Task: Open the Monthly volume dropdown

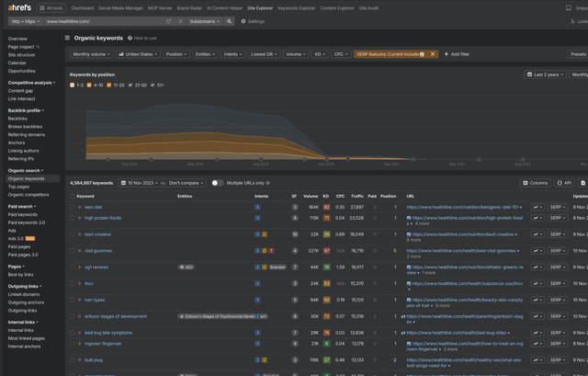Action: pos(91,54)
